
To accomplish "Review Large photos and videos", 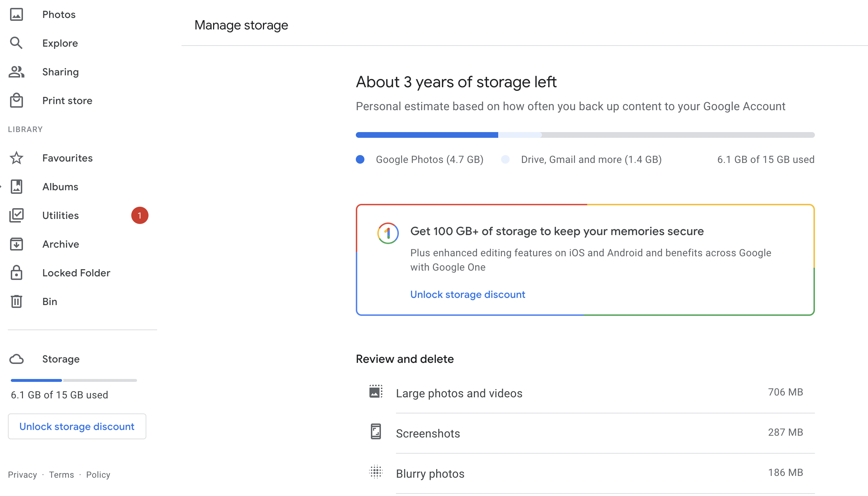I will point(585,393).
